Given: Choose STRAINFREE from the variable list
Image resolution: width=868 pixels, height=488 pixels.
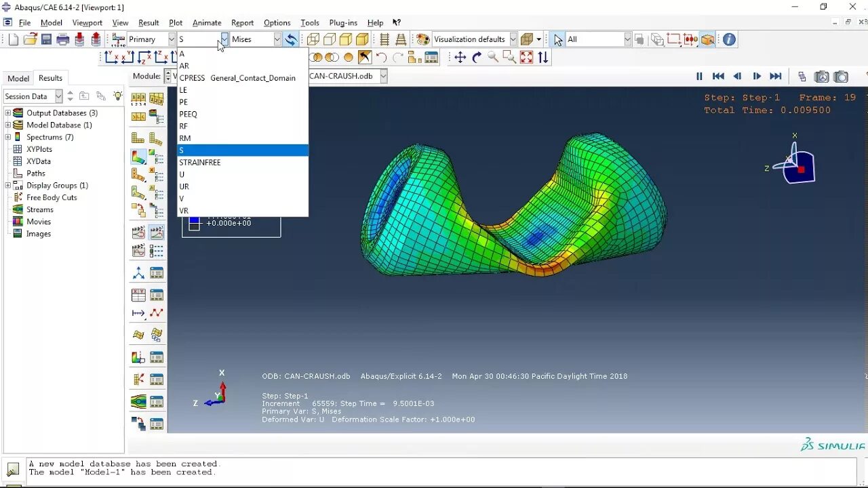Looking at the screenshot, I should point(243,162).
